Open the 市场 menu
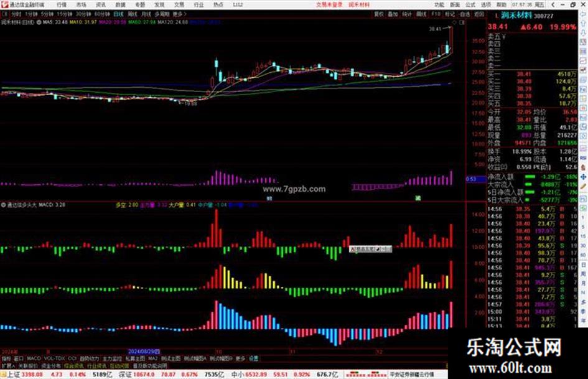Screen dimensions: 588x379 82,5
